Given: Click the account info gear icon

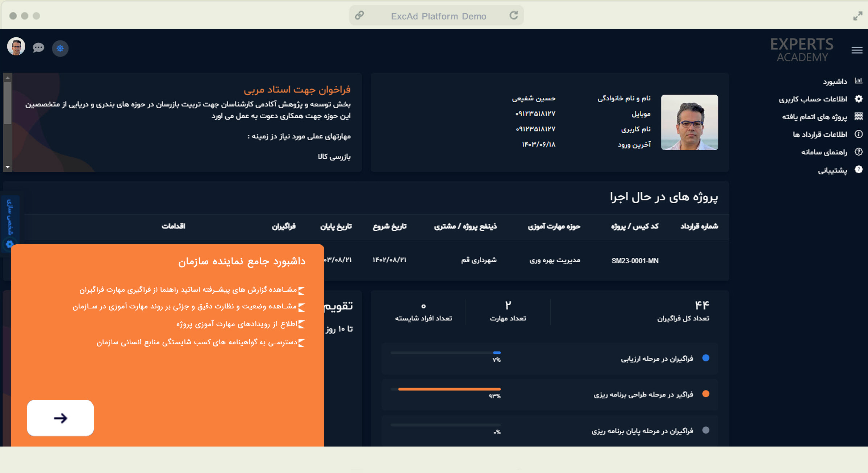Looking at the screenshot, I should point(858,99).
